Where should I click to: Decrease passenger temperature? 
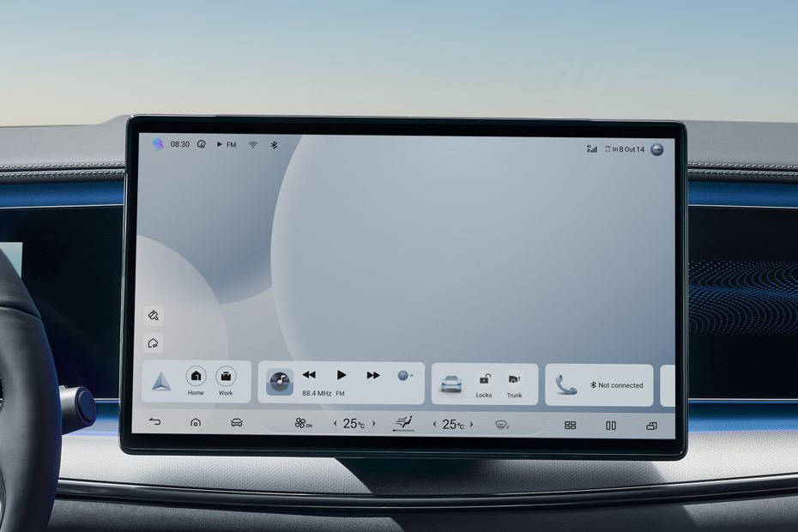point(434,424)
